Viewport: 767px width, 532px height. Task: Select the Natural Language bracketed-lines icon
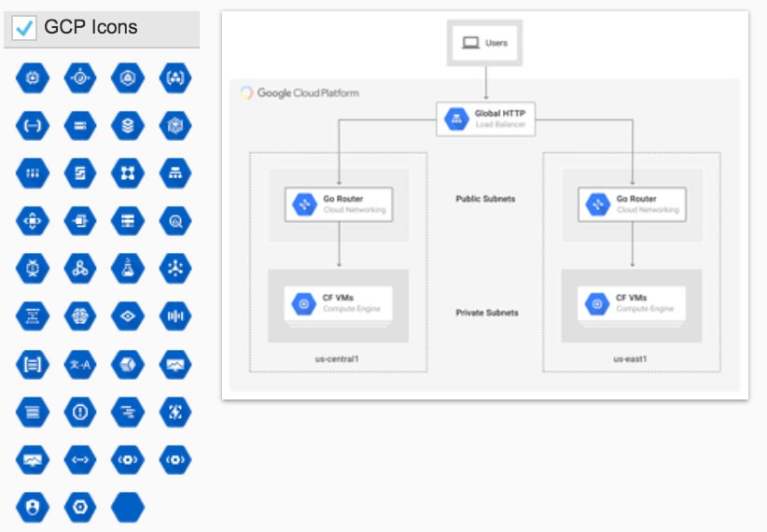(x=33, y=365)
